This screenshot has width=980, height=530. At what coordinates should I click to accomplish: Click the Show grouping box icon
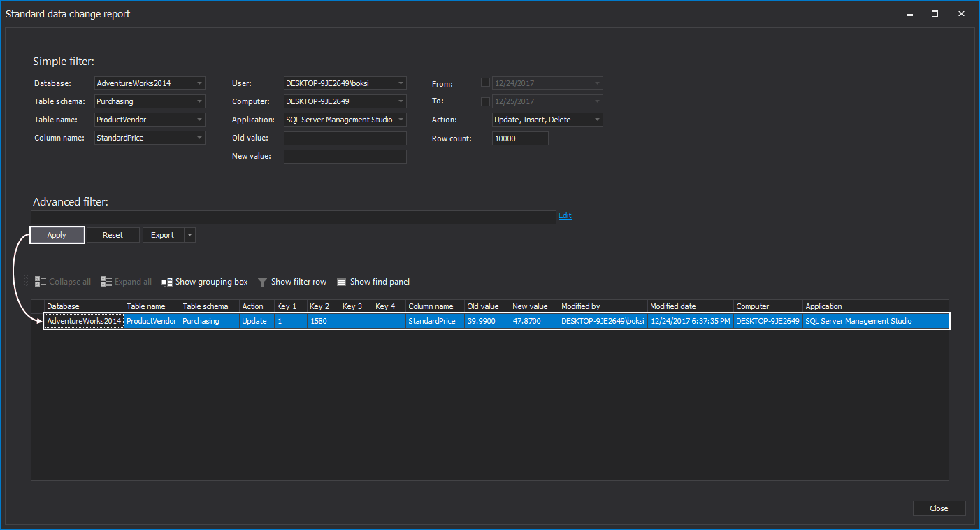click(x=167, y=282)
